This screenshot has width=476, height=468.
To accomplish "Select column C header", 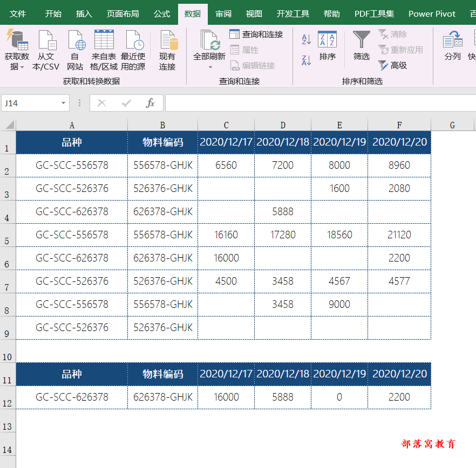I will [226, 125].
